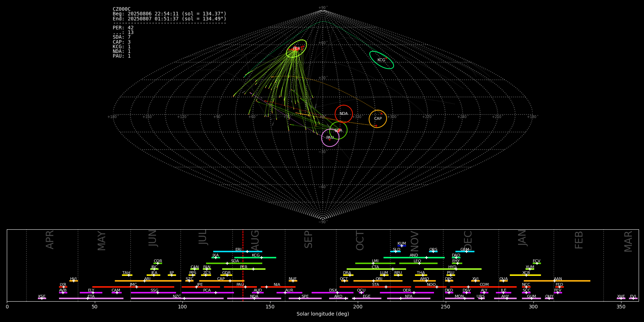644x322 pixels.
Task: Click the orange AAN bar in timeline
Action: click(557, 281)
